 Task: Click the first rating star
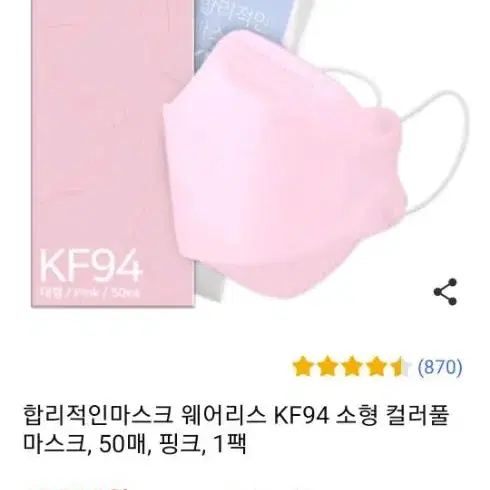coord(303,367)
